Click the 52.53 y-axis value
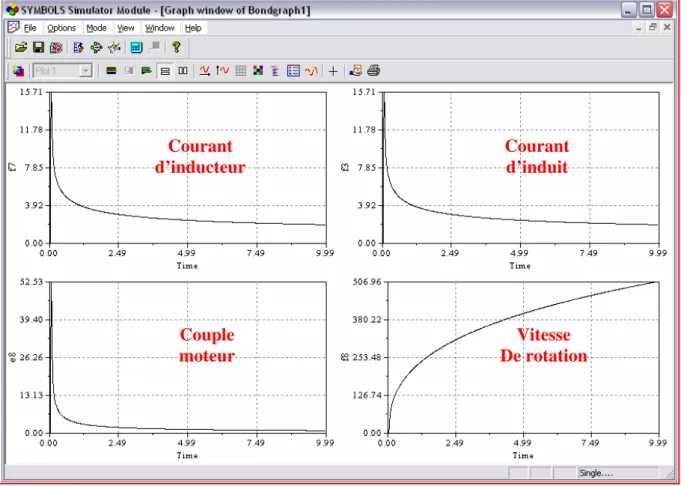The height and width of the screenshot is (486, 681). click(x=32, y=282)
